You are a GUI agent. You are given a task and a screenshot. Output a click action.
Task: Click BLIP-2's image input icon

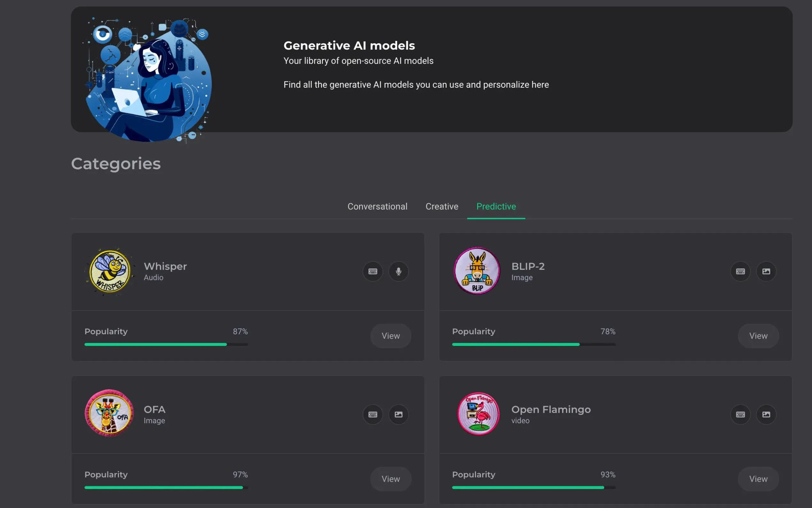pos(766,271)
